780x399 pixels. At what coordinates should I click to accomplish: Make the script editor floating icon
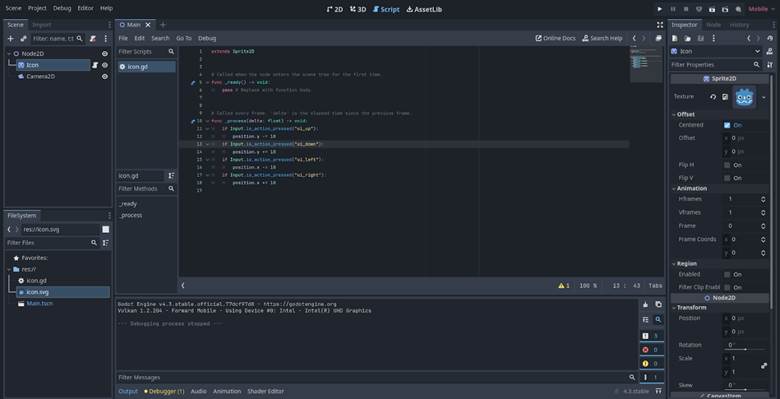pos(659,38)
